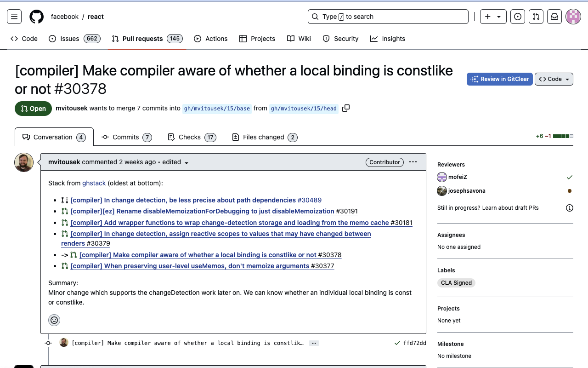Click the Review in GitClear button
This screenshot has width=588, height=368.
click(x=500, y=79)
